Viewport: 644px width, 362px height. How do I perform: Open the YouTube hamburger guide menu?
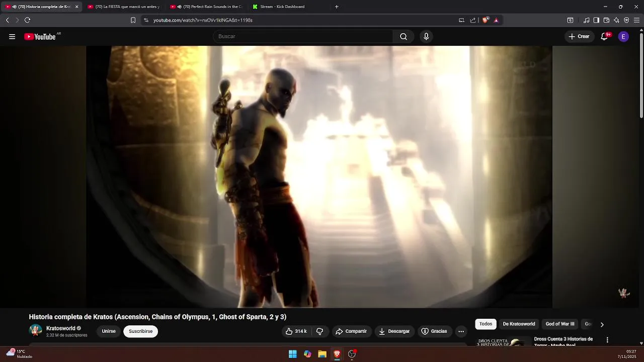(12, 36)
